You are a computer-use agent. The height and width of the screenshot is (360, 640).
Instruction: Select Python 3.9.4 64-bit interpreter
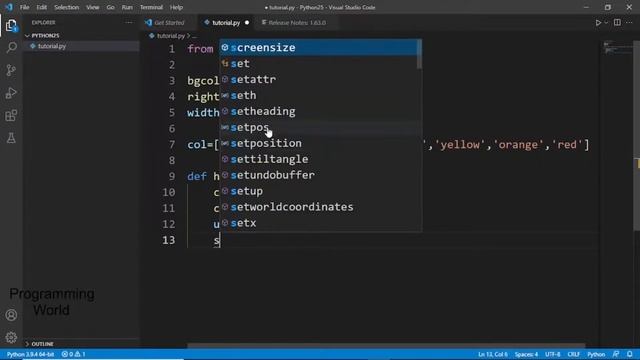[31, 354]
